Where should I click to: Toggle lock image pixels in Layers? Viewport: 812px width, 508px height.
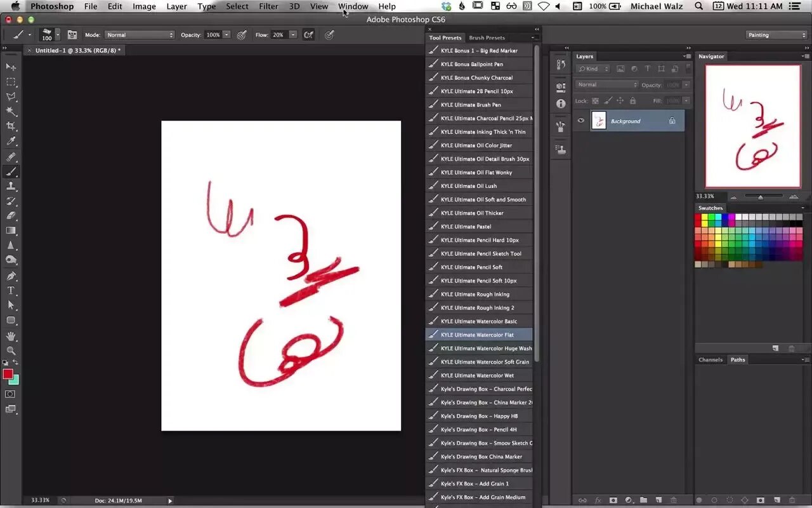pyautogui.click(x=608, y=101)
